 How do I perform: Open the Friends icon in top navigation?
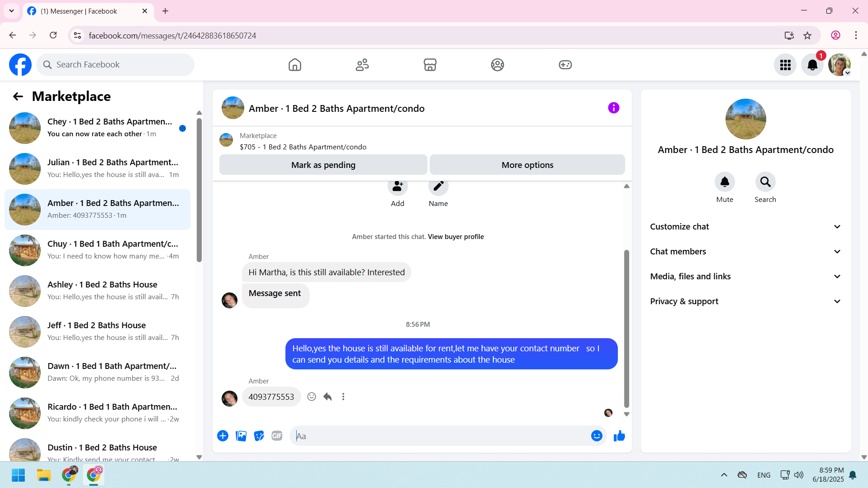tap(362, 65)
